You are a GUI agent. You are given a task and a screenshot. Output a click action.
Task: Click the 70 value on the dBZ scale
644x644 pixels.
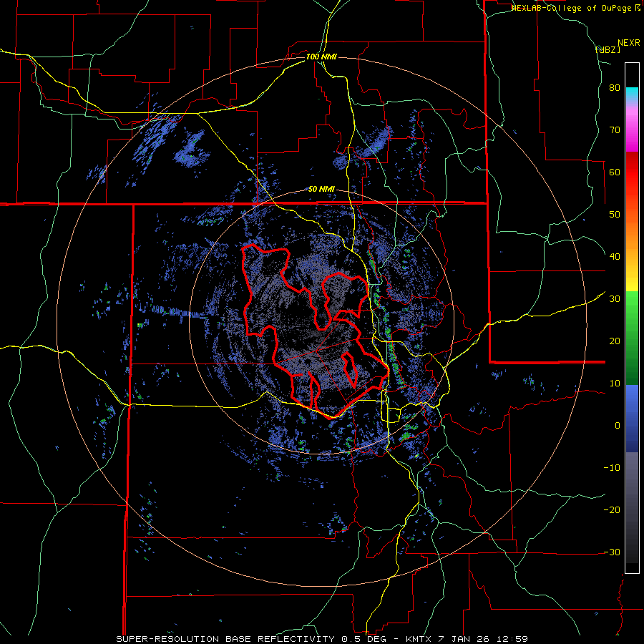(x=615, y=130)
